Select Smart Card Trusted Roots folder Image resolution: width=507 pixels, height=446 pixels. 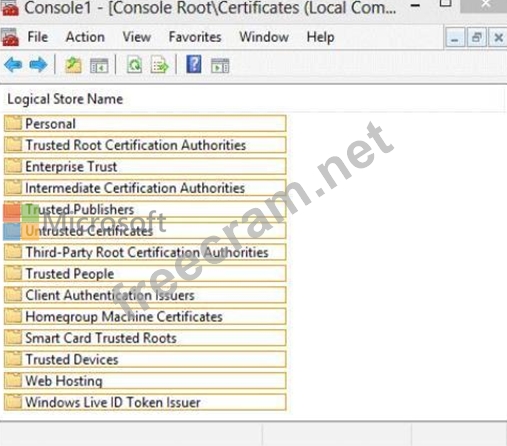[x=145, y=338]
